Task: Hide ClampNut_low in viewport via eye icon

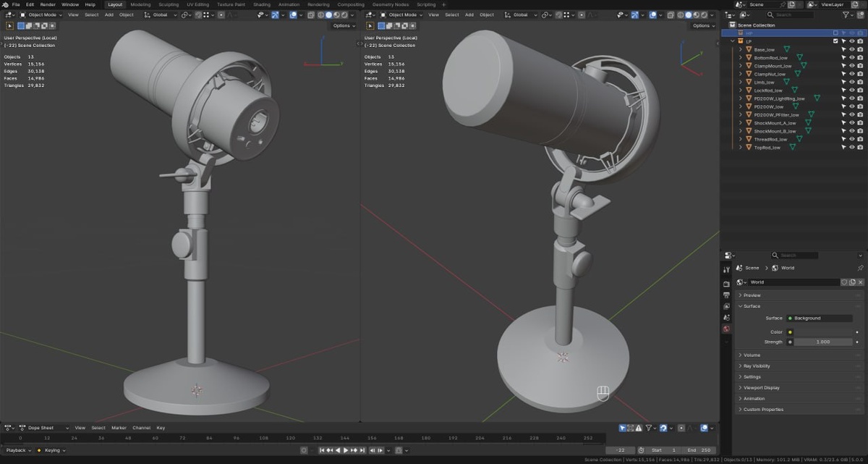Action: coord(852,74)
